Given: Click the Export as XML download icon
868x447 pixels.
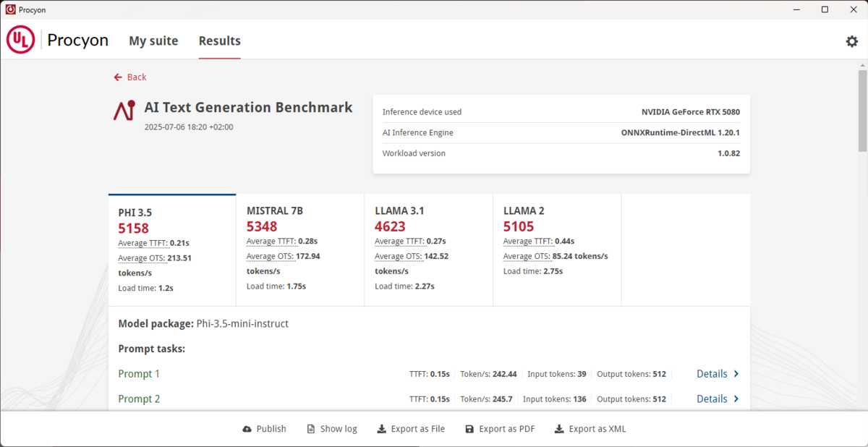Looking at the screenshot, I should [x=559, y=429].
